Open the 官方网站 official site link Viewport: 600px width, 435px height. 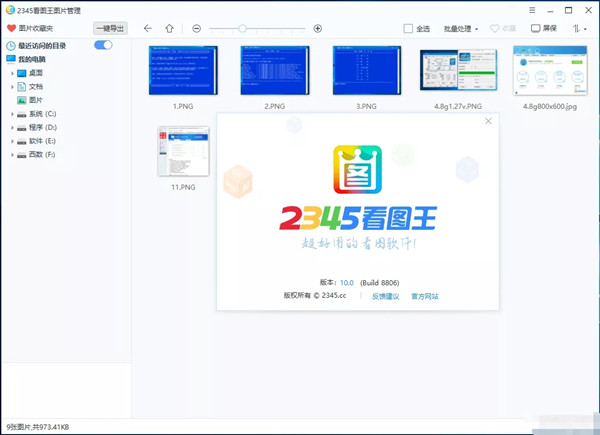pos(425,297)
